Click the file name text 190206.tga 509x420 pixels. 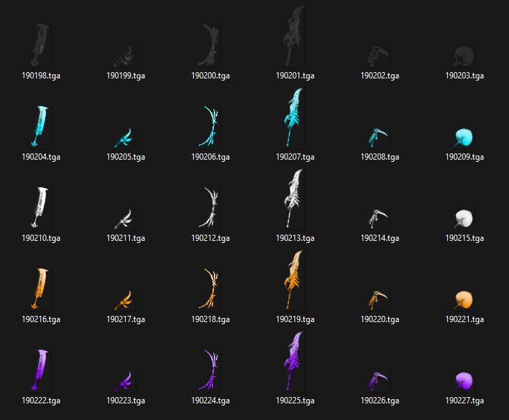pos(210,157)
